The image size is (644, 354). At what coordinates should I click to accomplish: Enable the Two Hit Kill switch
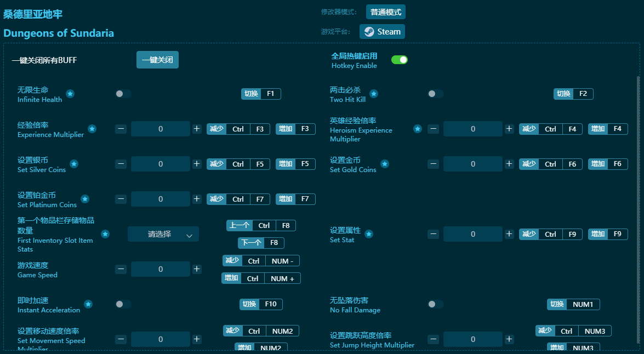435,94
